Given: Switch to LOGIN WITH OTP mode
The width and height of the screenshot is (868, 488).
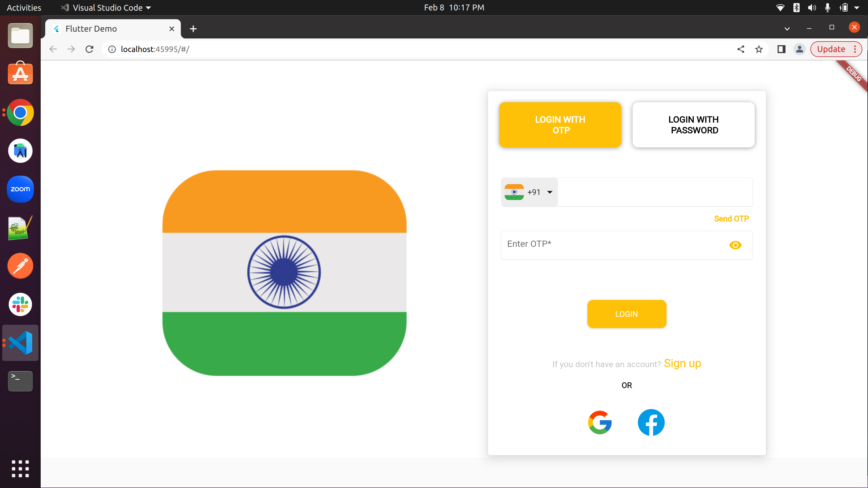Looking at the screenshot, I should coord(560,125).
